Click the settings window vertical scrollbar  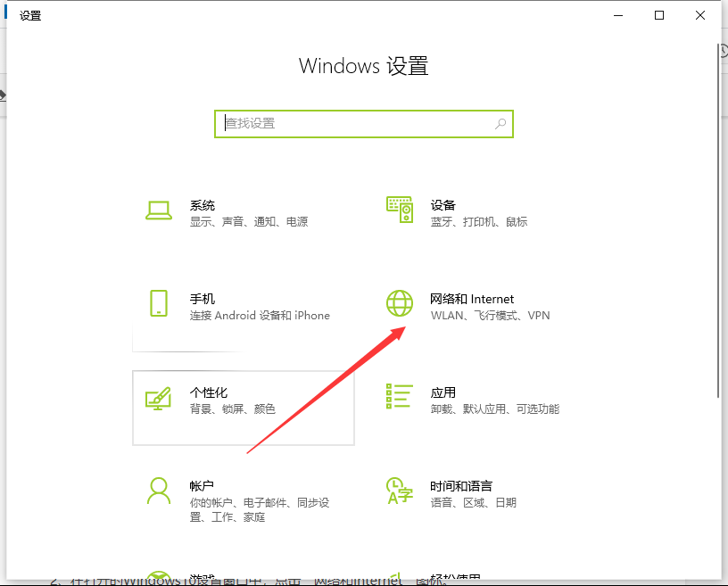tap(716, 223)
